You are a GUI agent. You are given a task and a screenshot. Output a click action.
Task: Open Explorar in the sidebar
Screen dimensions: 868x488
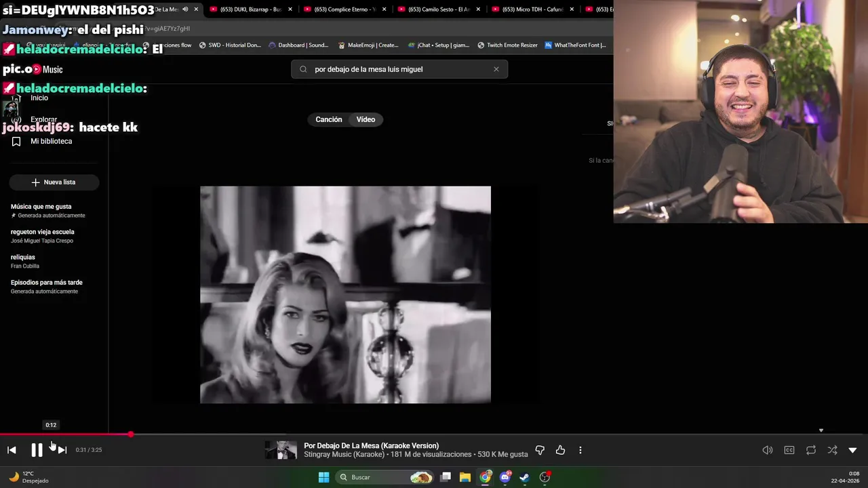coord(43,119)
